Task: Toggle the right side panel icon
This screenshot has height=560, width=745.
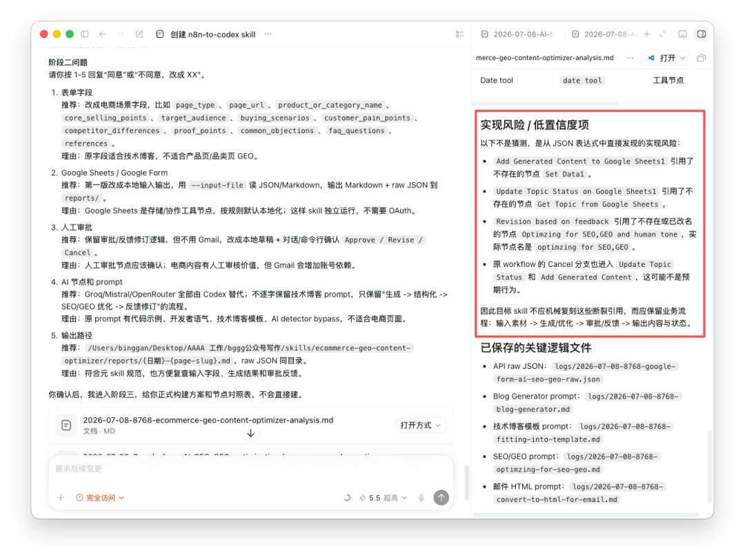Action: point(702,34)
